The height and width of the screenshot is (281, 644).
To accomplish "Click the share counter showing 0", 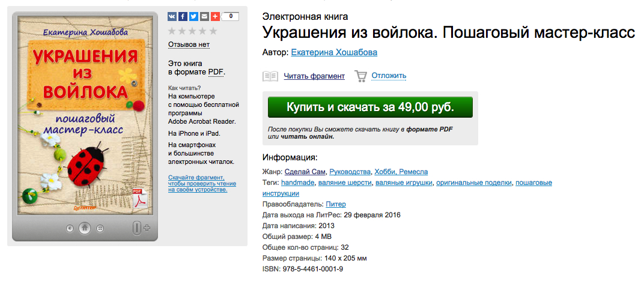I will (231, 17).
